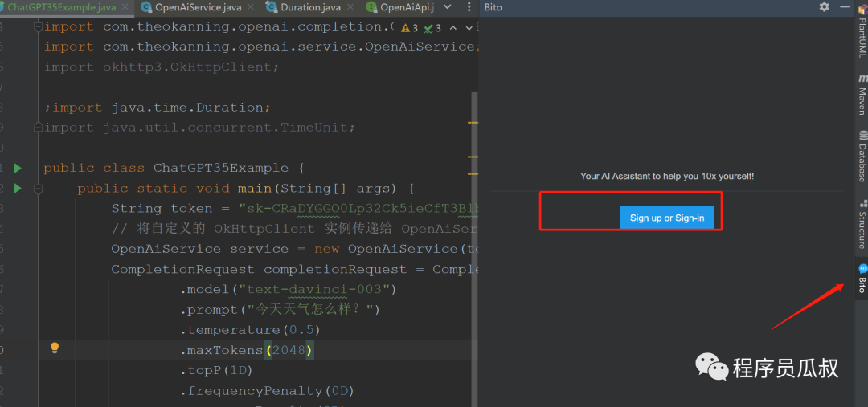Switch to ChatGPT35Example.java tab
868x407 pixels.
(61, 8)
